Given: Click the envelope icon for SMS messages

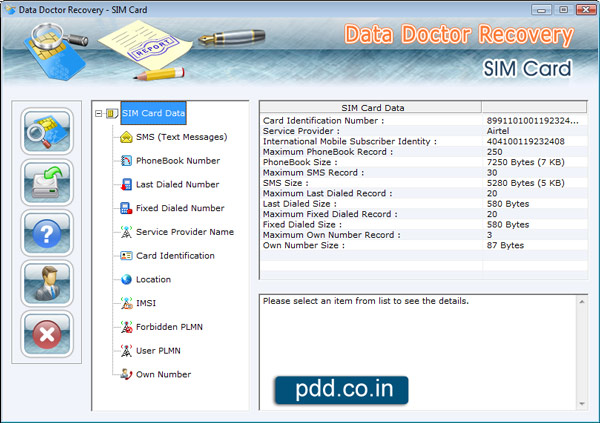Looking at the screenshot, I should click(x=126, y=137).
